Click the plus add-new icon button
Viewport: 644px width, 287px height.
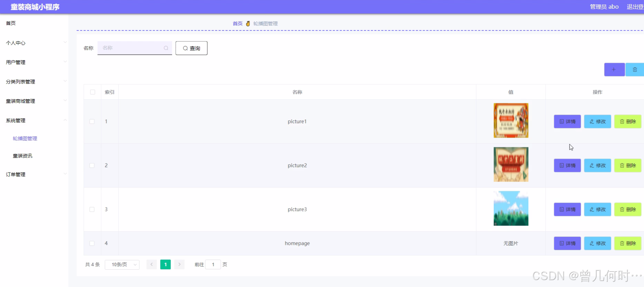point(614,70)
